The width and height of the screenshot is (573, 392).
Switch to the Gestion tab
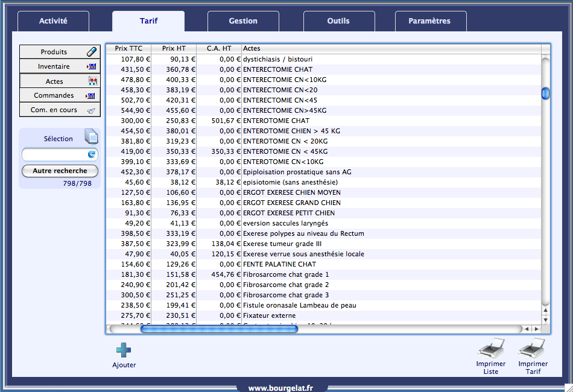point(243,21)
